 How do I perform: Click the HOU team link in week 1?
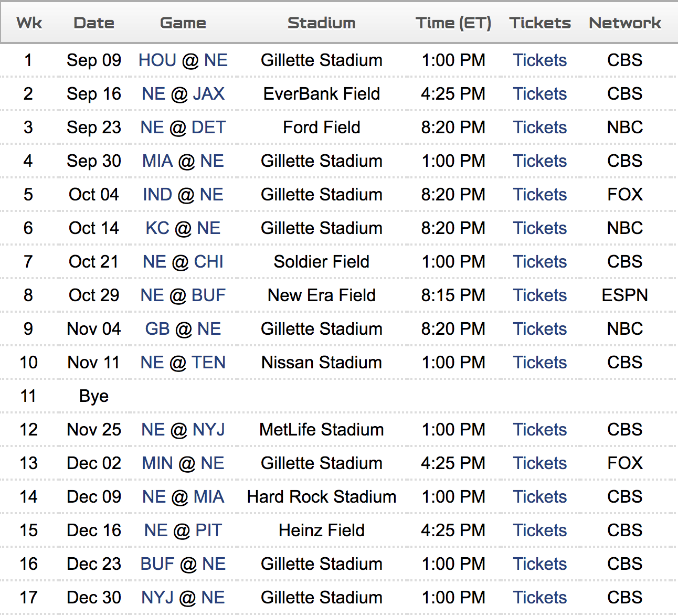point(157,60)
